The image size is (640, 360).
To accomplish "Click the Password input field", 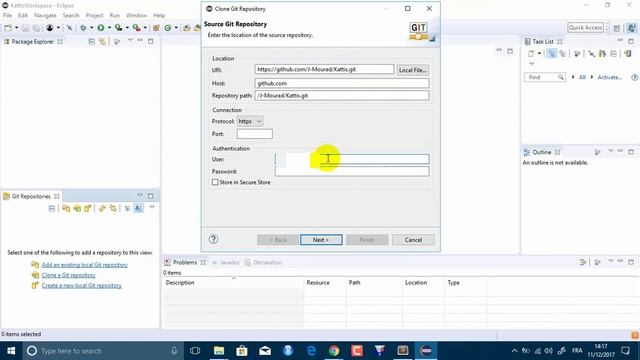I will (x=352, y=171).
